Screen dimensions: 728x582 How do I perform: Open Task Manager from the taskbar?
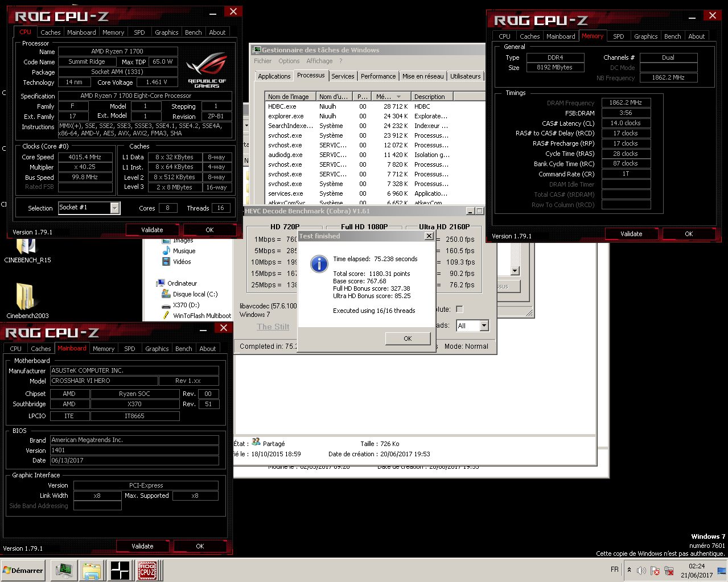(64, 570)
